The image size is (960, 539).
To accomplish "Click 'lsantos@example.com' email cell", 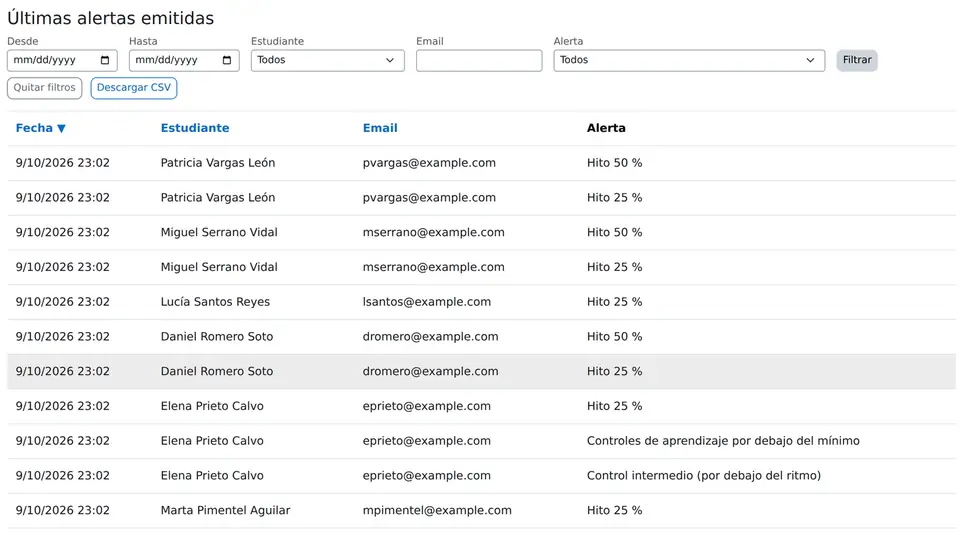I will [427, 302].
